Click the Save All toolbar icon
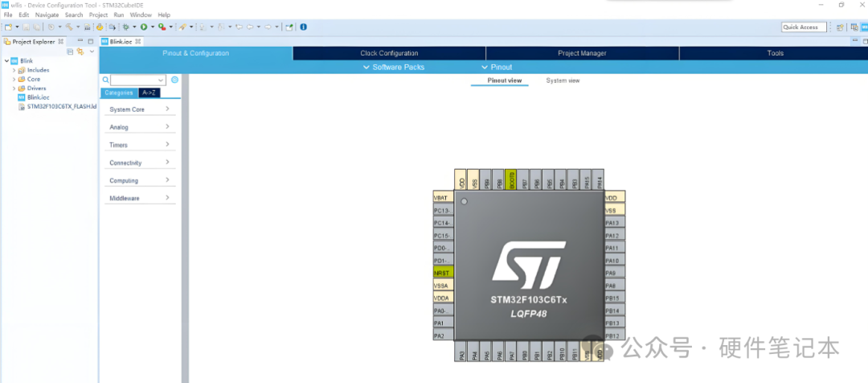Image resolution: width=868 pixels, height=383 pixels. tap(36, 27)
